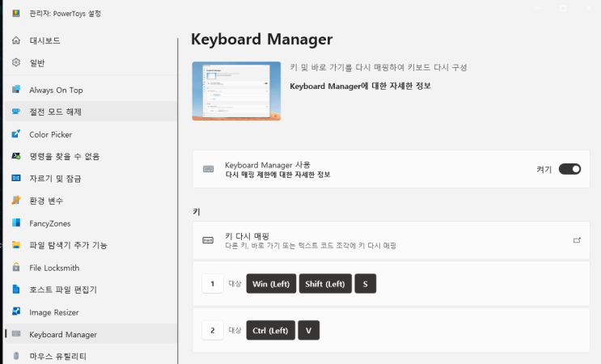Maximize the PowerToys settings window
The width and height of the screenshot is (601, 364).
pyautogui.click(x=563, y=8)
